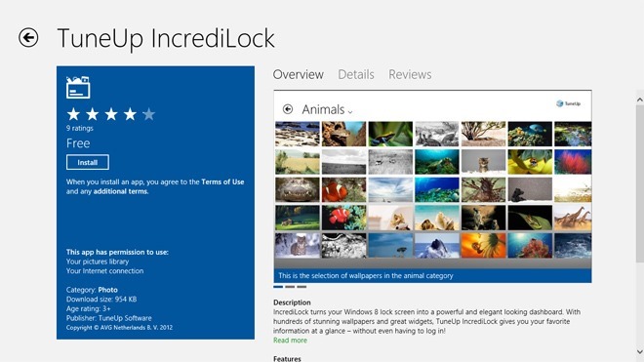Click the 'Description' heading
Screen dimensions: 644x362
click(x=292, y=302)
